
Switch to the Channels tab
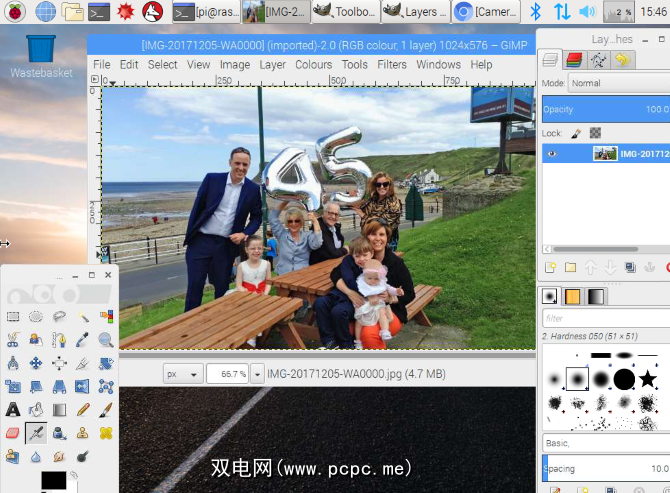click(574, 60)
